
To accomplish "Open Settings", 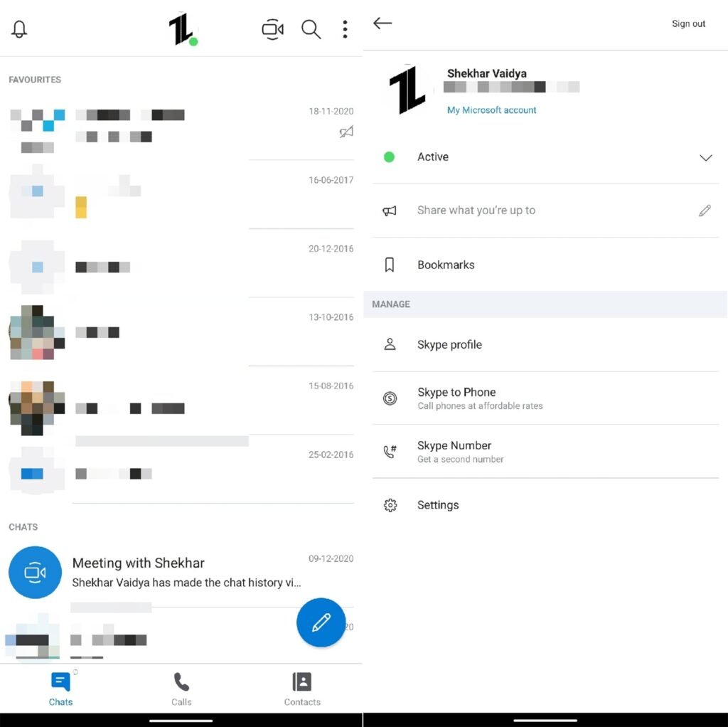I will point(545,505).
